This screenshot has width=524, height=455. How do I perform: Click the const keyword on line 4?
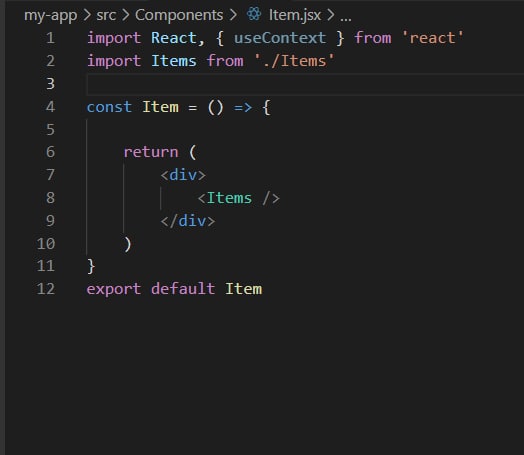click(x=109, y=107)
